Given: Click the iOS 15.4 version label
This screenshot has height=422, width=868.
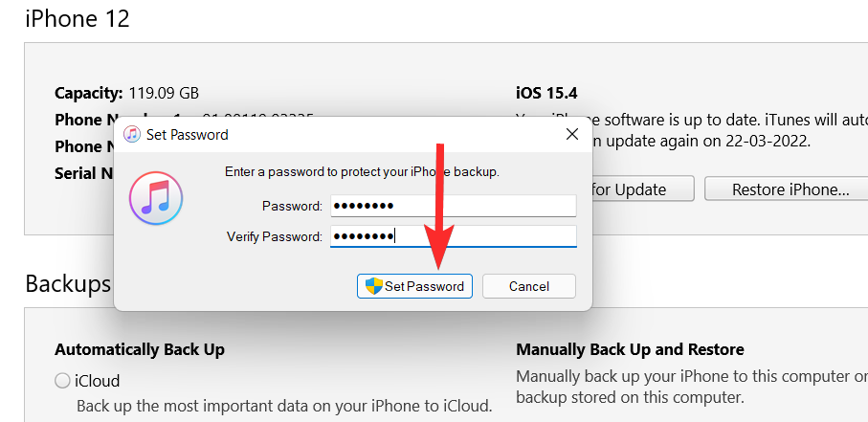Looking at the screenshot, I should pyautogui.click(x=546, y=94).
